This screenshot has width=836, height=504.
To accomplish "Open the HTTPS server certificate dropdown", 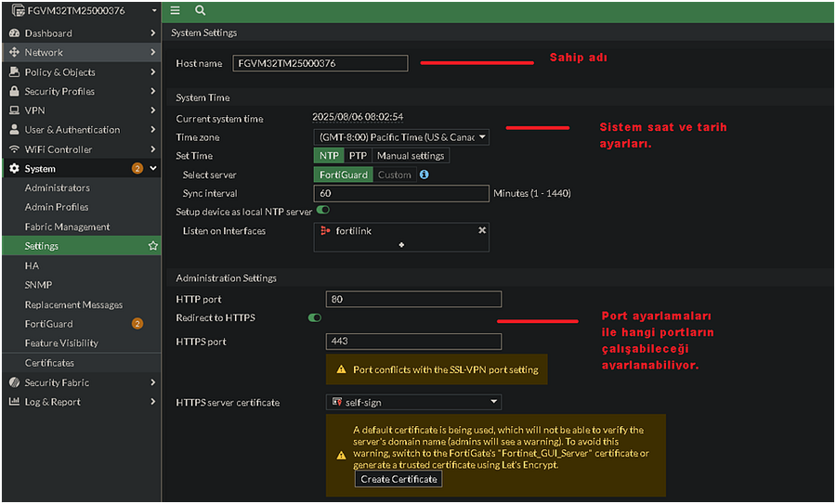I will tap(413, 402).
